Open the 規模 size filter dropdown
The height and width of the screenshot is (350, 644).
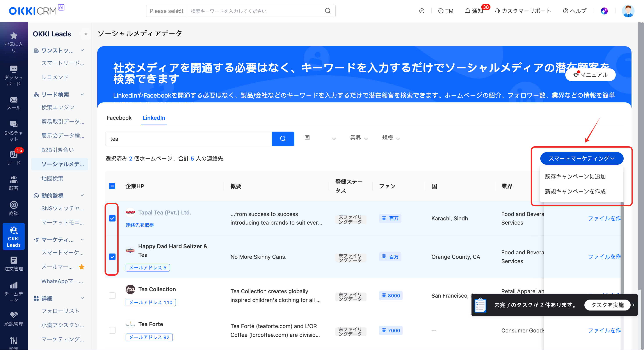point(391,138)
